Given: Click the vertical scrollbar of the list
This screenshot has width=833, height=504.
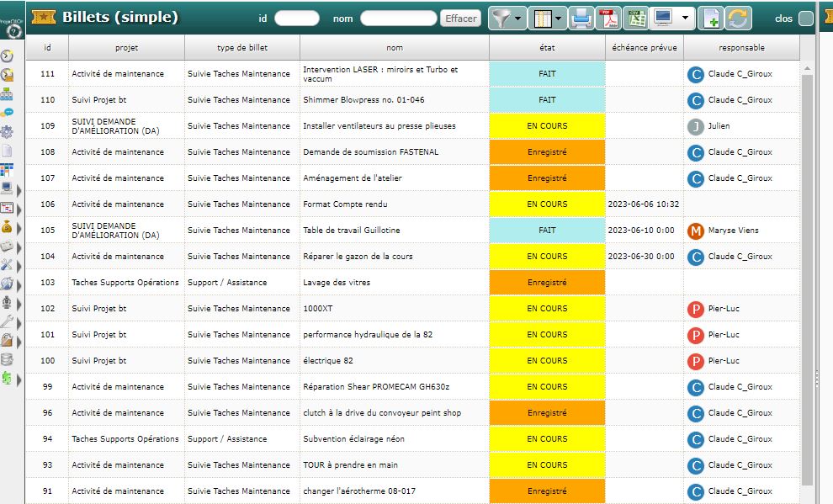Looking at the screenshot, I should [x=807, y=278].
